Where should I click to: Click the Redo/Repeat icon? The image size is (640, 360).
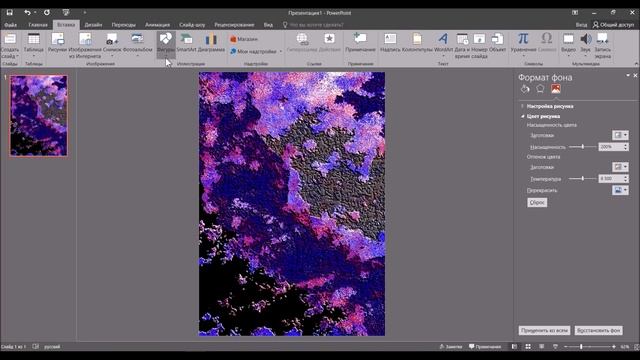pos(47,13)
